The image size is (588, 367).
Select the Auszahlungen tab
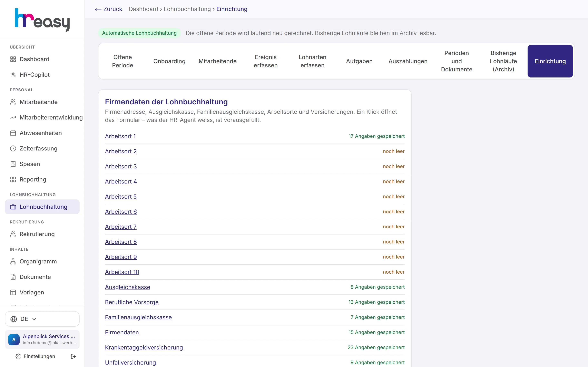tap(408, 61)
